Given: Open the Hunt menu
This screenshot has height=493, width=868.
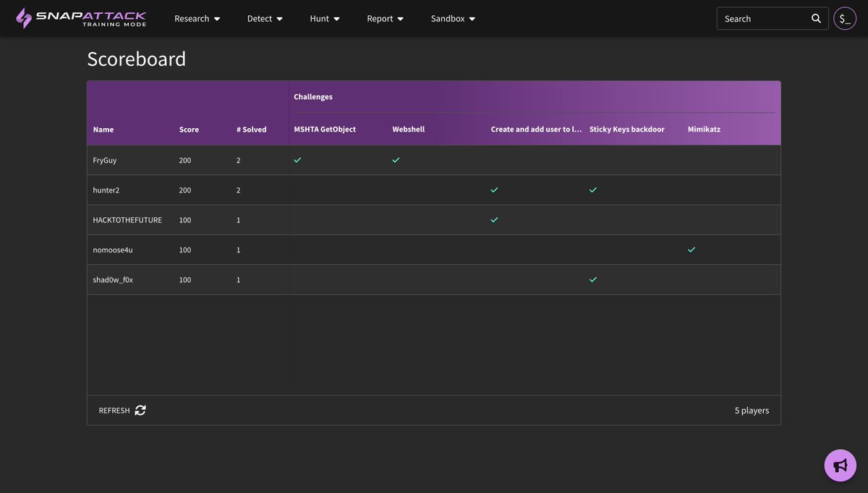Looking at the screenshot, I should pyautogui.click(x=325, y=19).
